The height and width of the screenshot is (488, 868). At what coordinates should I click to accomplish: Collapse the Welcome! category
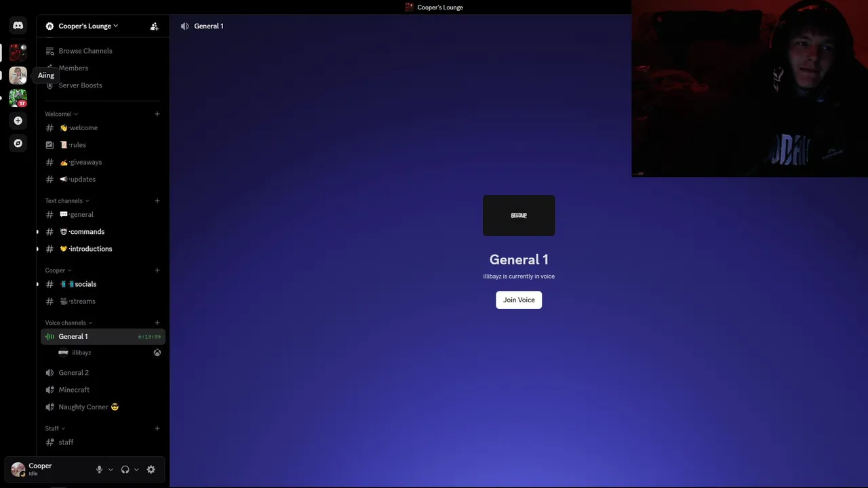(x=62, y=114)
